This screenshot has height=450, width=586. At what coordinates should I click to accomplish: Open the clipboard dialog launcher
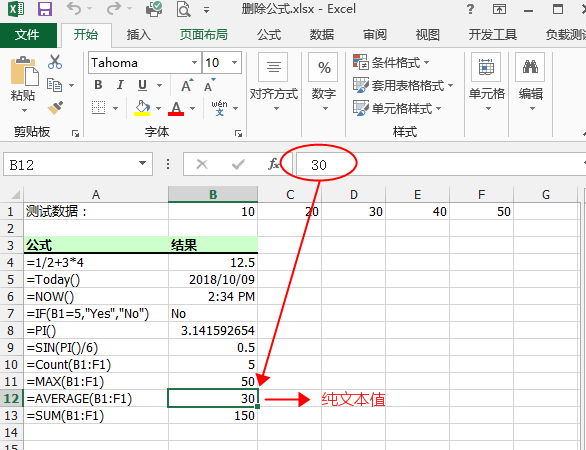point(75,133)
